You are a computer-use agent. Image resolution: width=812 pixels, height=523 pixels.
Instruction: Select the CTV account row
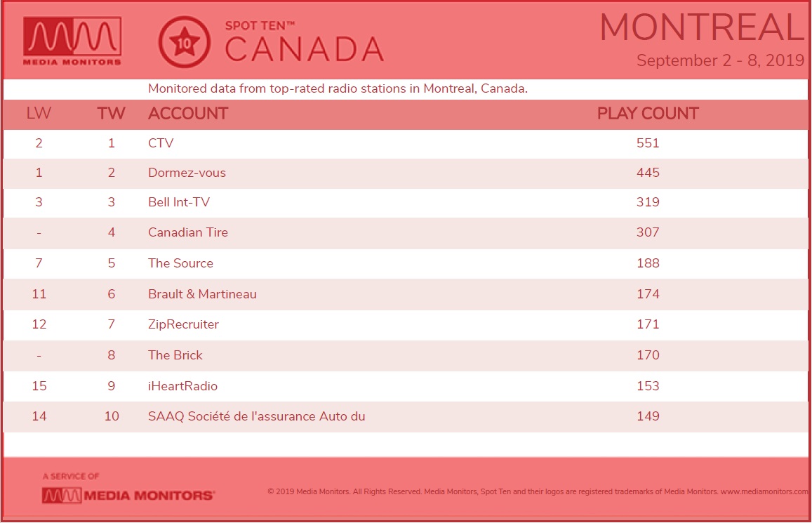click(406, 143)
